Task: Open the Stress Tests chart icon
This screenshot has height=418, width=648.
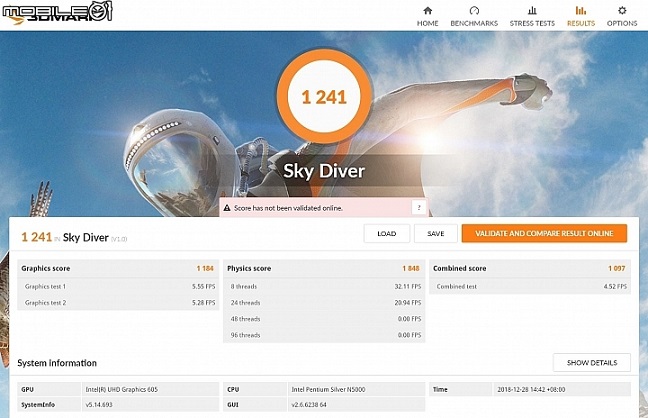Action: [532, 10]
